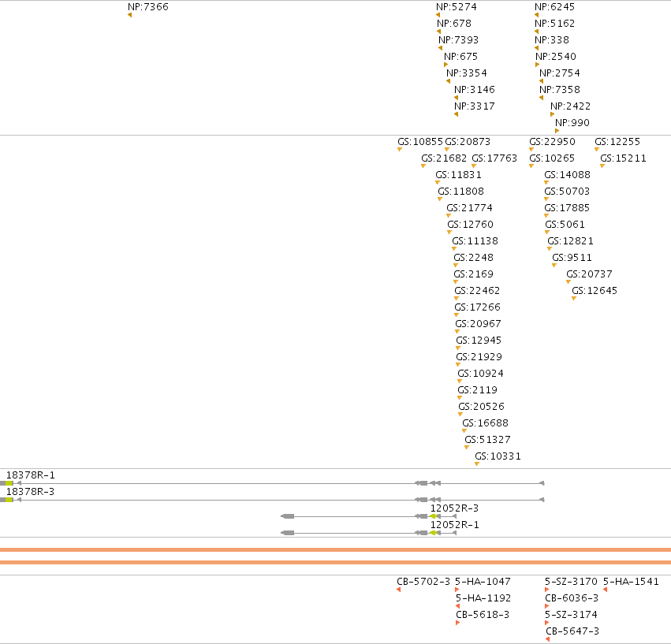Select GS:17885 insertion label
Viewport: 671px width, 644px height.
(567, 208)
